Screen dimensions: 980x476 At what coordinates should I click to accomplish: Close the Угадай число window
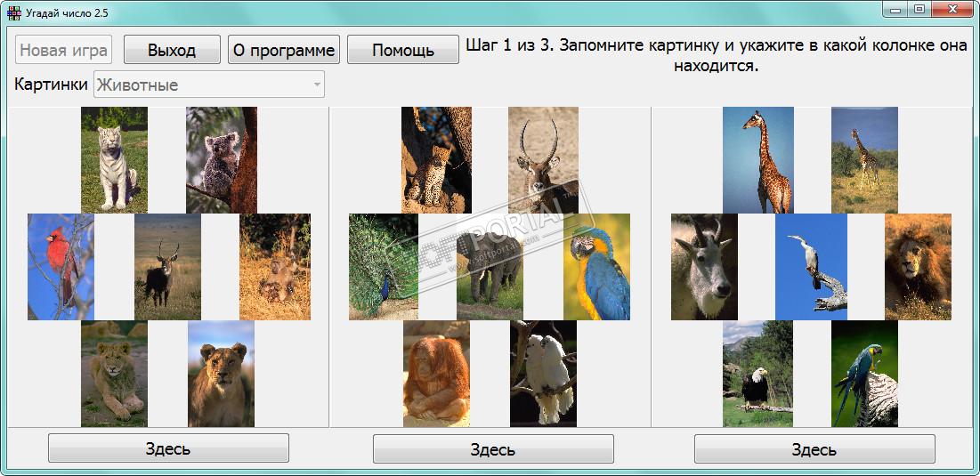[953, 9]
